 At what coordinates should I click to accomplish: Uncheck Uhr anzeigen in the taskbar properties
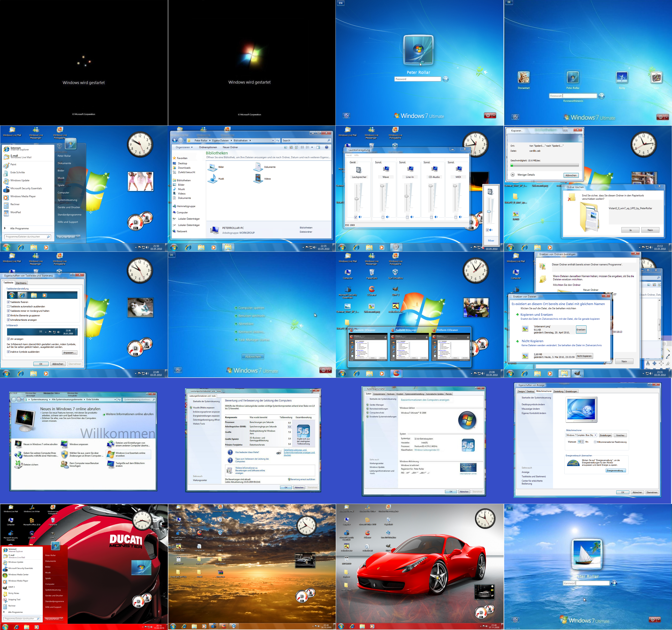pyautogui.click(x=9, y=339)
